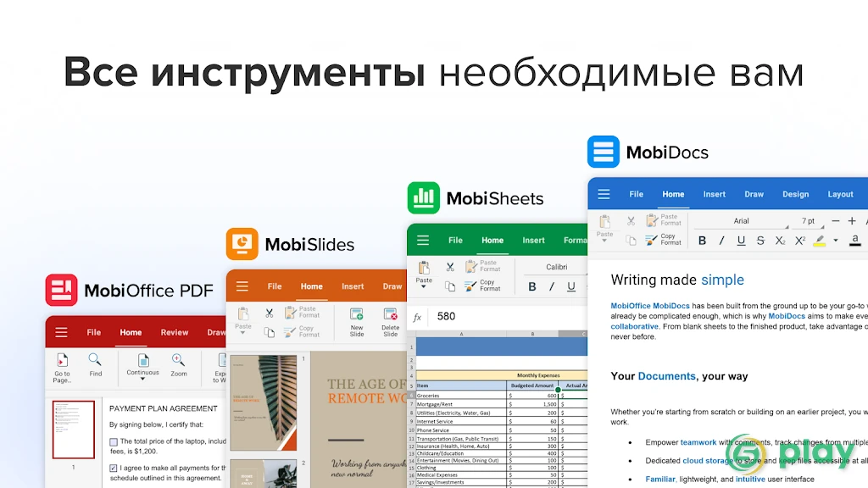
Task: Open Draw tab in MobiSlides
Action: click(x=392, y=286)
